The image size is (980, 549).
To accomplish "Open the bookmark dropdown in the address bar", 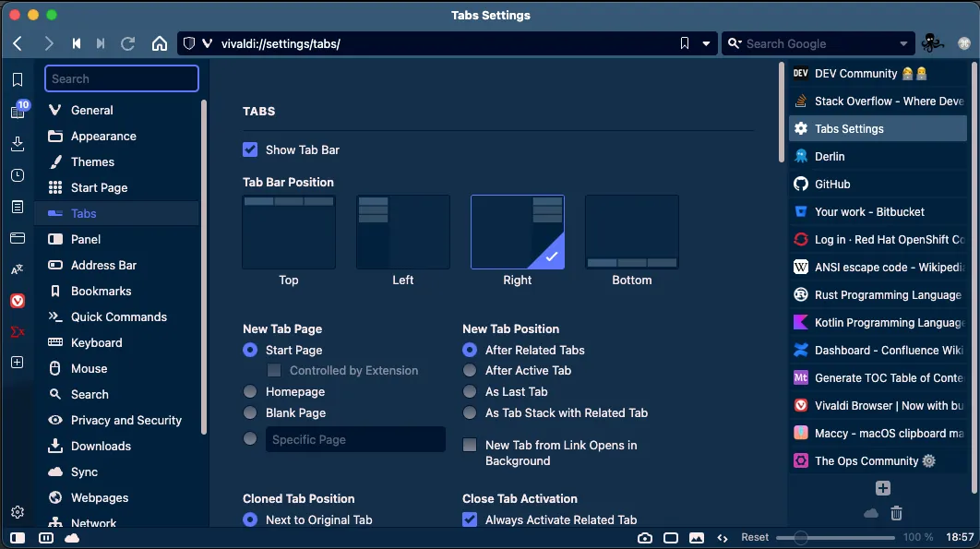I will tap(705, 42).
